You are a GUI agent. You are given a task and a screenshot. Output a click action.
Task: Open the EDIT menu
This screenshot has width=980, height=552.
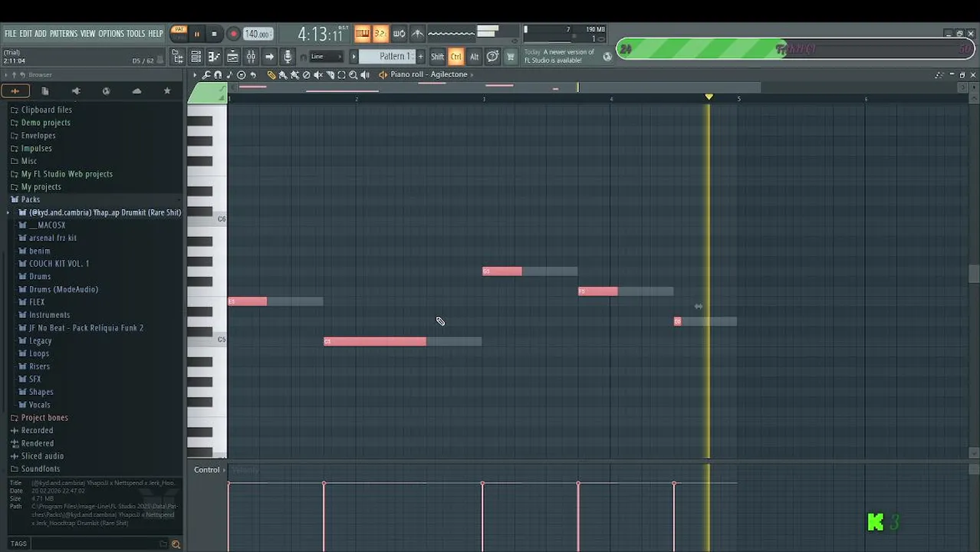[25, 34]
